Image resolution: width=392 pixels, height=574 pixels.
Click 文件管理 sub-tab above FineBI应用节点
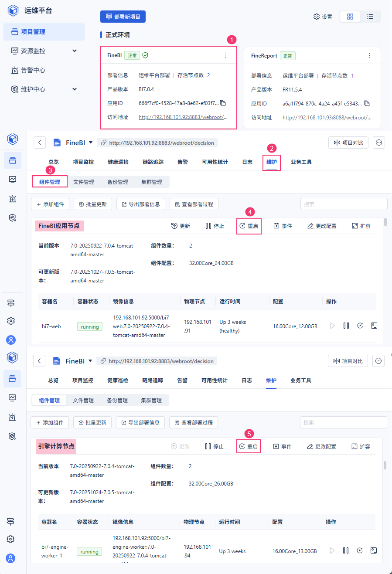[x=84, y=182]
